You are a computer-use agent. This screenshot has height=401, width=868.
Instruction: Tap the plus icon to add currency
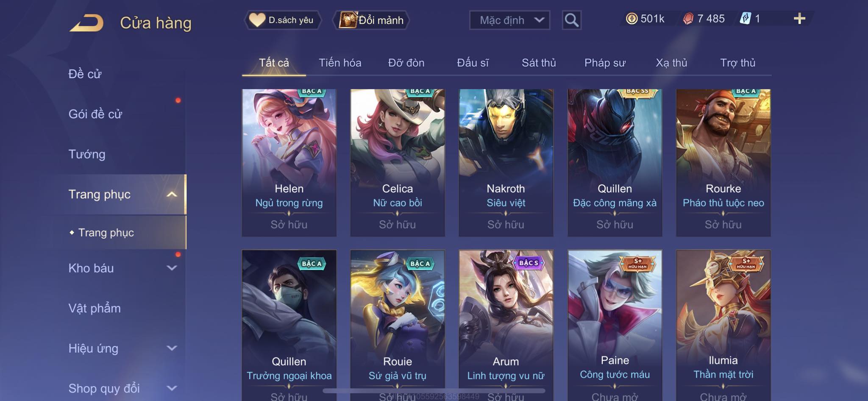(799, 19)
